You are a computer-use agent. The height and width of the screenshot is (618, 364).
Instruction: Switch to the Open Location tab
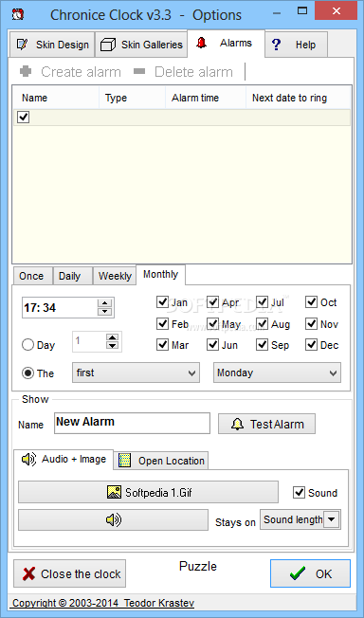tap(161, 461)
